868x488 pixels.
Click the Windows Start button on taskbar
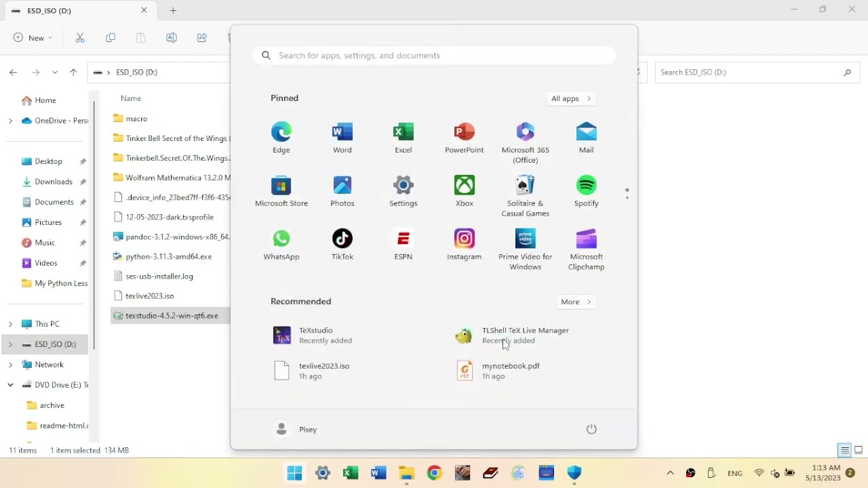coord(294,473)
